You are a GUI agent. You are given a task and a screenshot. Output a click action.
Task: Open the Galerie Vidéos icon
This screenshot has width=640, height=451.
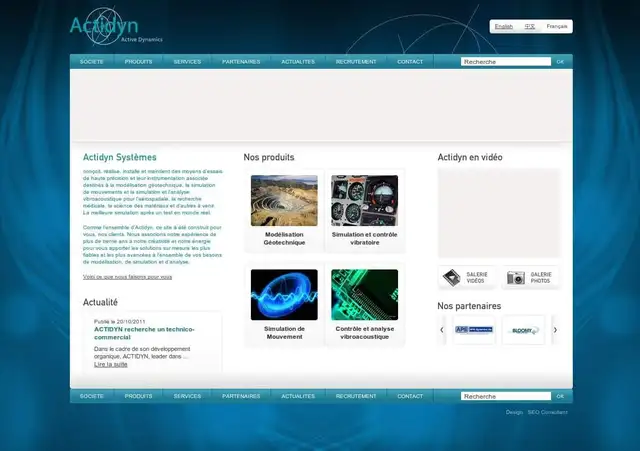[452, 278]
